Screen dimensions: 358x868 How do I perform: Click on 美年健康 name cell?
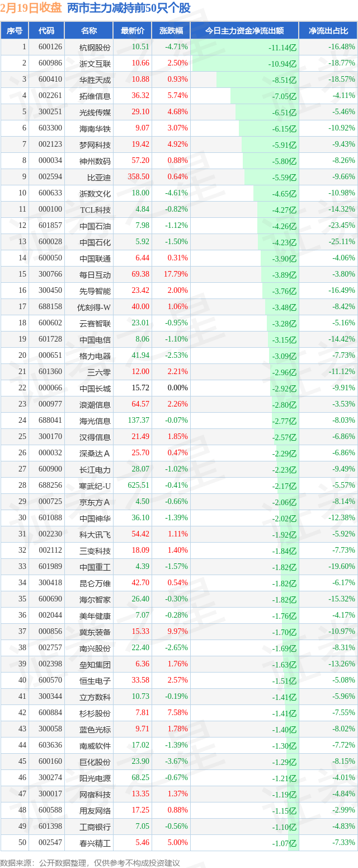(95, 616)
